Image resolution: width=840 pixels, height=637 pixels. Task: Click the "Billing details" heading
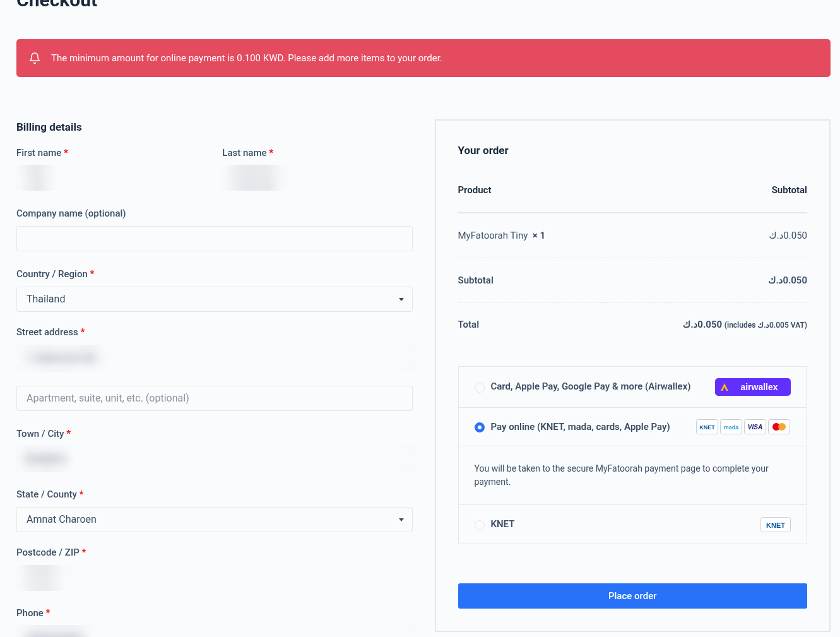point(49,127)
